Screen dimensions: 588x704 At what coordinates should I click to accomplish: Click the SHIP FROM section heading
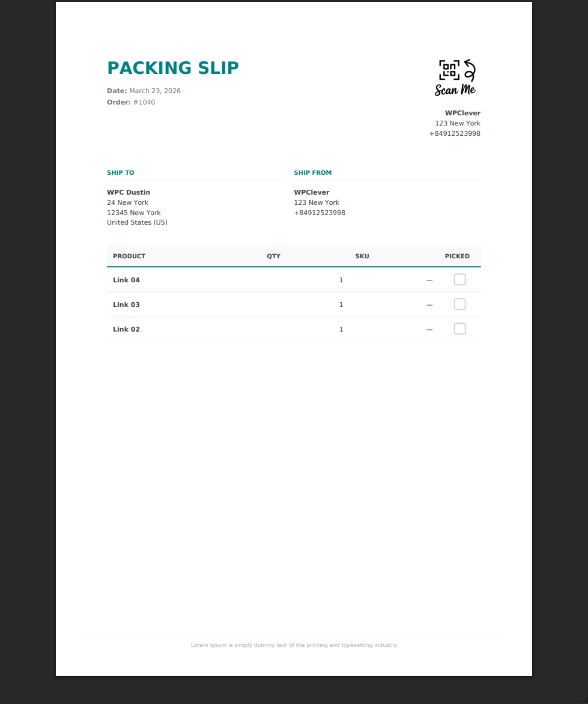313,173
